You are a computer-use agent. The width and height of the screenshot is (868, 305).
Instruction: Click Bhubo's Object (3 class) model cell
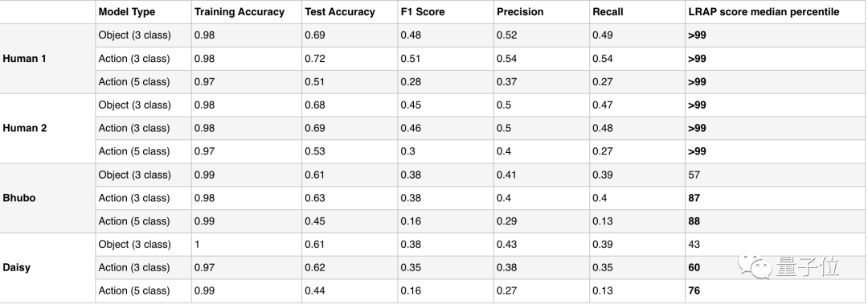(134, 175)
